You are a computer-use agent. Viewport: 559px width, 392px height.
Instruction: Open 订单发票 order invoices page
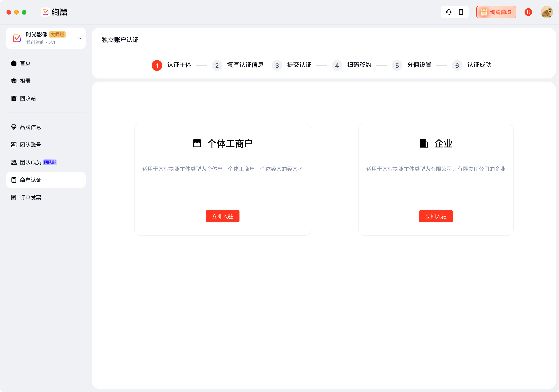[30, 198]
